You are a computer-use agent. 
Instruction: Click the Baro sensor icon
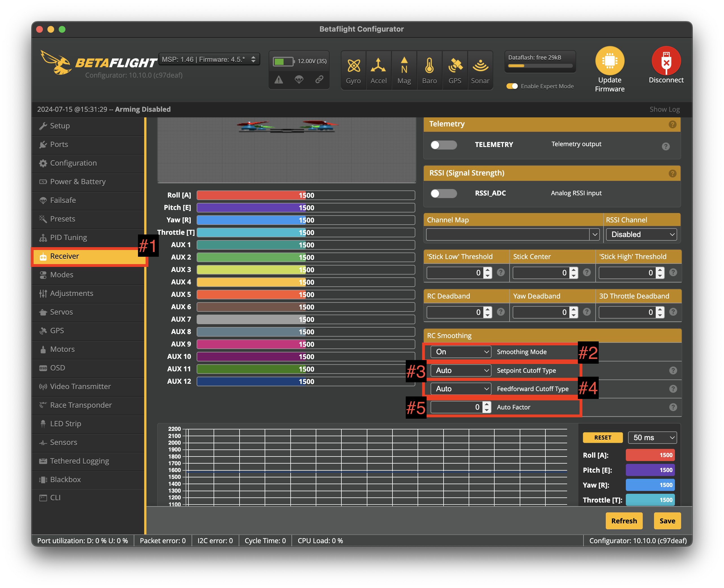tap(429, 65)
